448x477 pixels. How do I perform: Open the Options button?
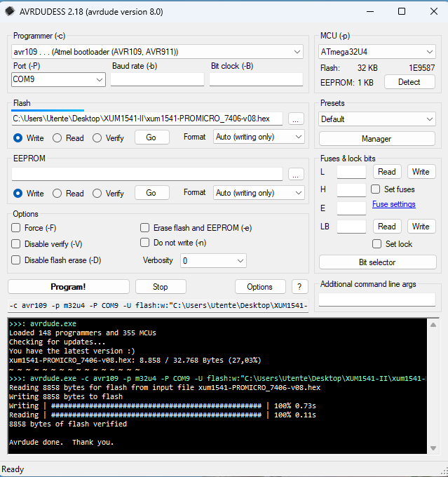(260, 287)
